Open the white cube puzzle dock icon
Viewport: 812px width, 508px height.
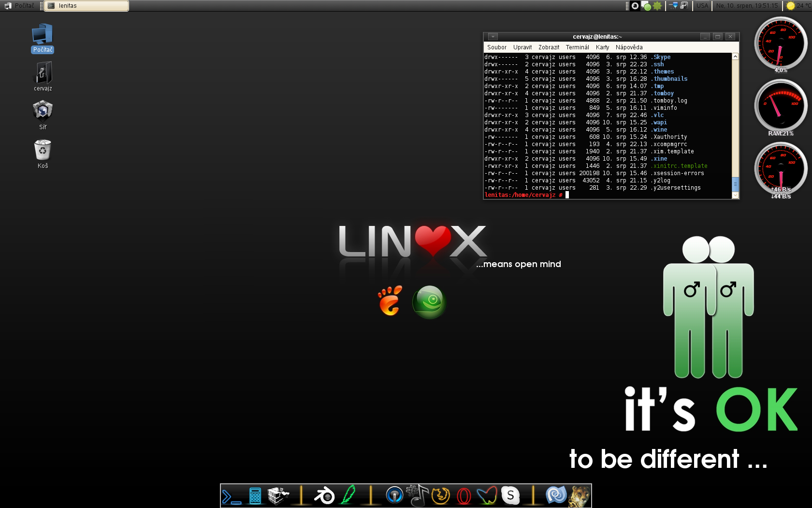pos(278,496)
